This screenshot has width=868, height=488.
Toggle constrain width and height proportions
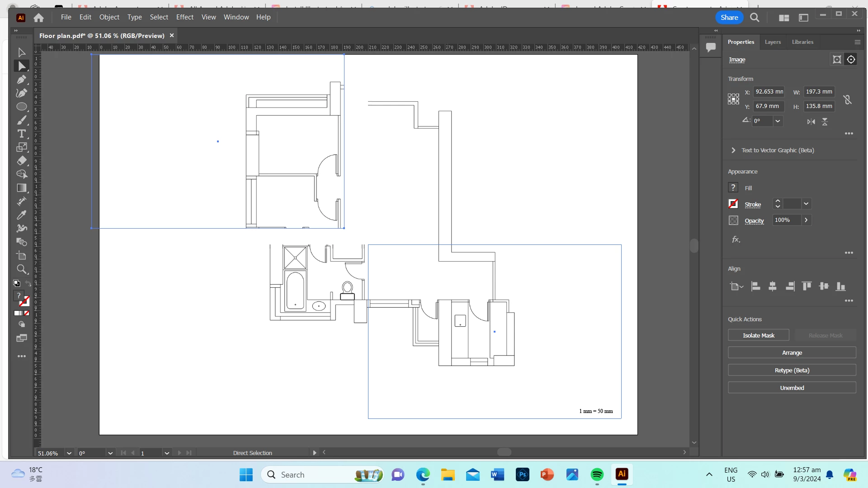pyautogui.click(x=847, y=99)
